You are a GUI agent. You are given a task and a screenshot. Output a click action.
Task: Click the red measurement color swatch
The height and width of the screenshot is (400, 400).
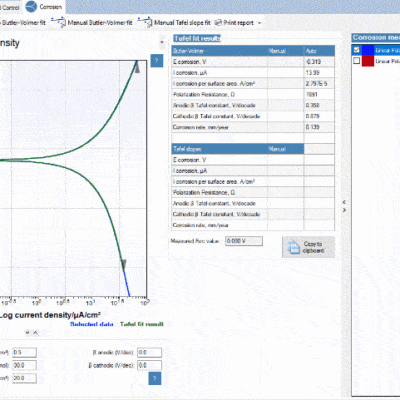[368, 61]
